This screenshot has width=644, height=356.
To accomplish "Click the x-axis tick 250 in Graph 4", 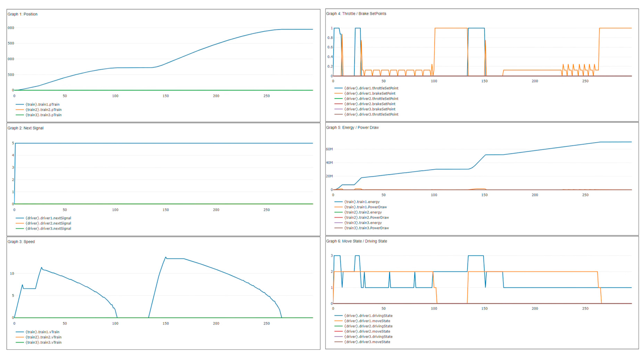I will tap(585, 81).
